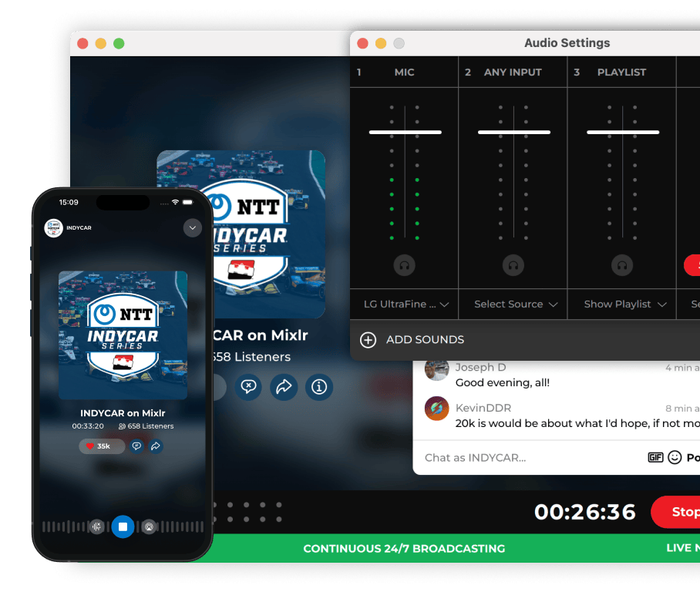Click the disable-chat speech bubble icon on desktop
700x592 pixels.
[x=248, y=387]
